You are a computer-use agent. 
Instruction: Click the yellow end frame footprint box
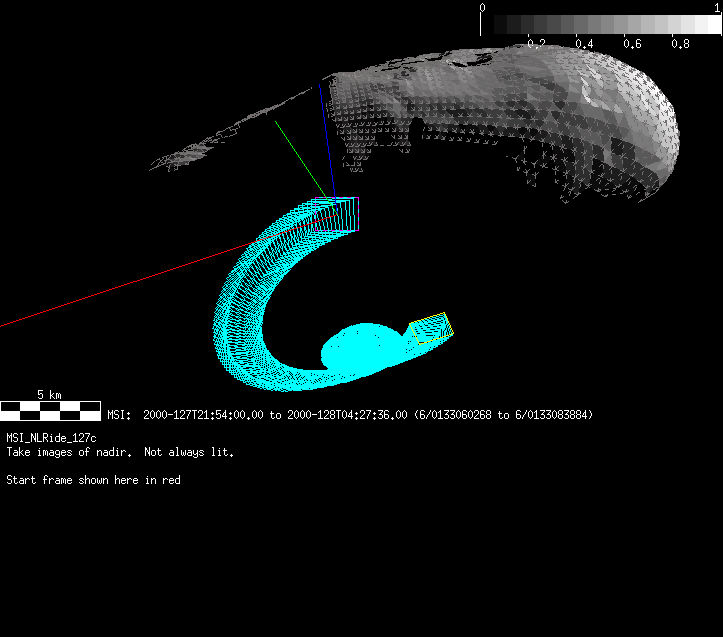(x=432, y=328)
